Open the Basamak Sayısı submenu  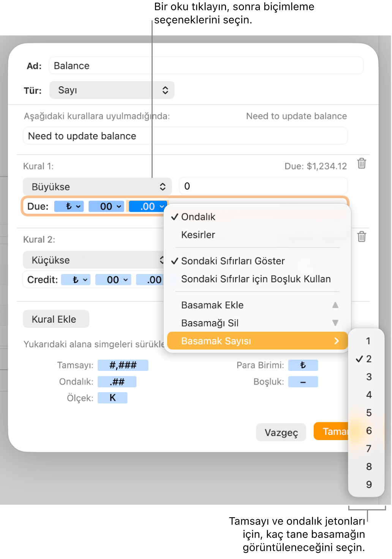click(257, 341)
